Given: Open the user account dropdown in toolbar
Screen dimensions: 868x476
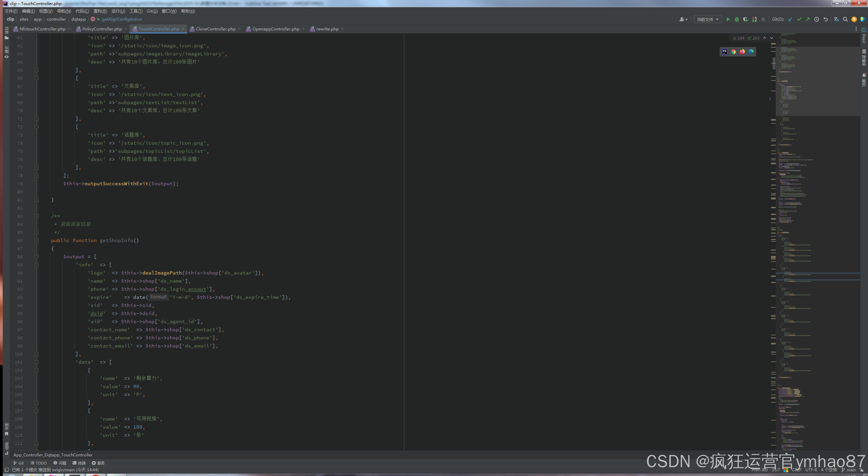Looking at the screenshot, I should point(683,19).
